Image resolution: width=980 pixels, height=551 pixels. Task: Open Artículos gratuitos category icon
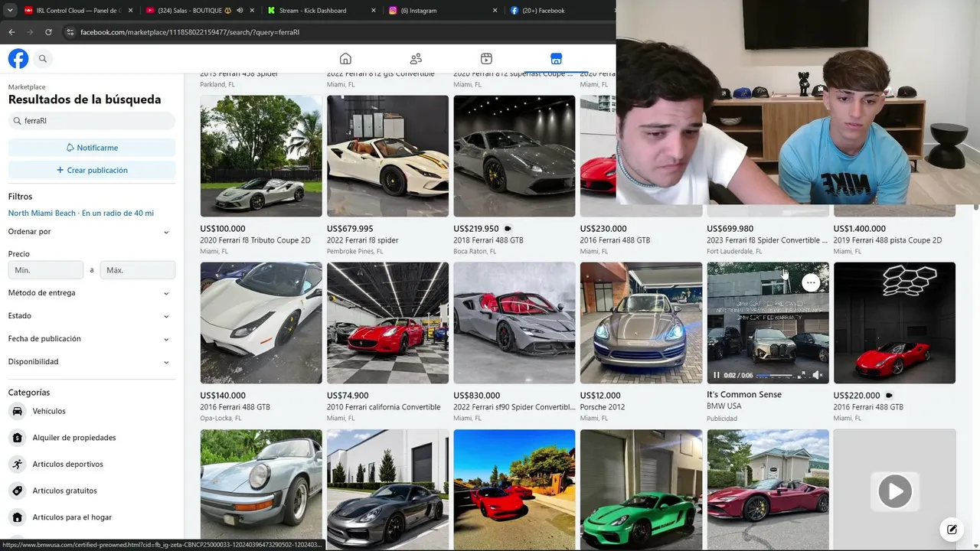pyautogui.click(x=17, y=491)
